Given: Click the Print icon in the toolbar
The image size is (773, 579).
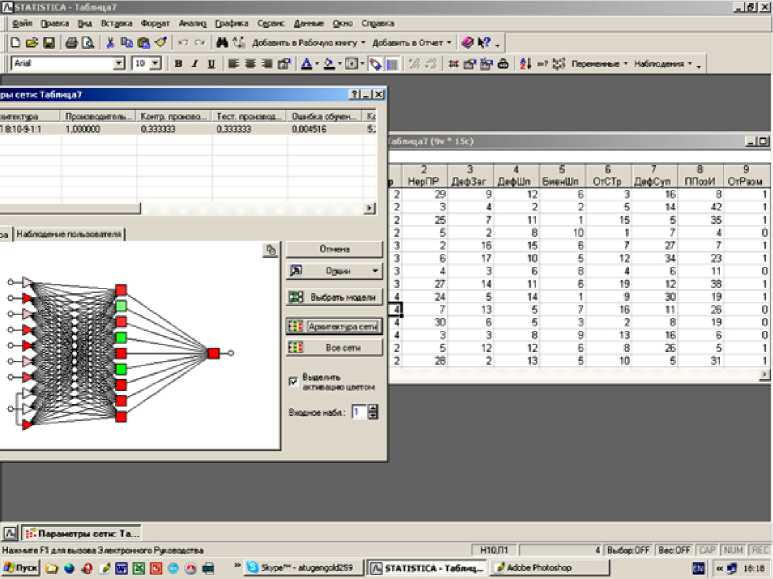Looking at the screenshot, I should [71, 42].
